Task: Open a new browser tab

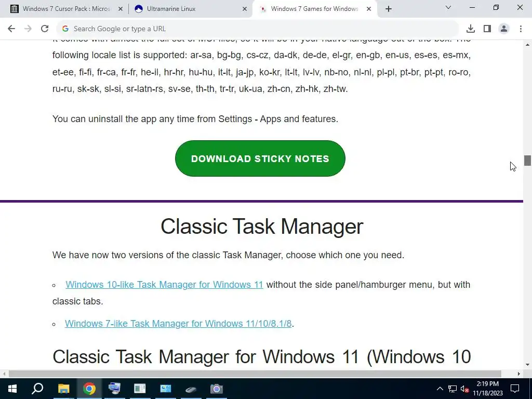Action: click(389, 9)
